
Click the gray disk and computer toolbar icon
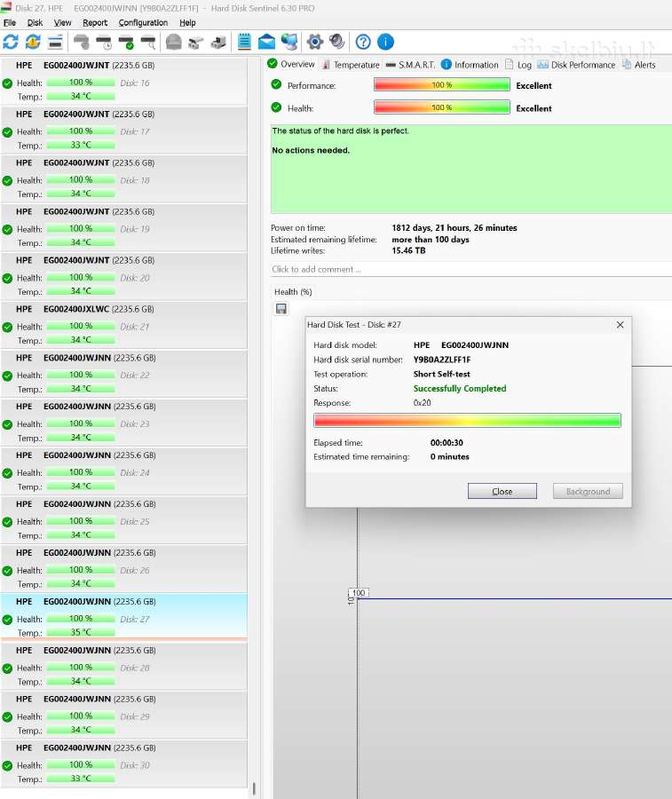[218, 42]
